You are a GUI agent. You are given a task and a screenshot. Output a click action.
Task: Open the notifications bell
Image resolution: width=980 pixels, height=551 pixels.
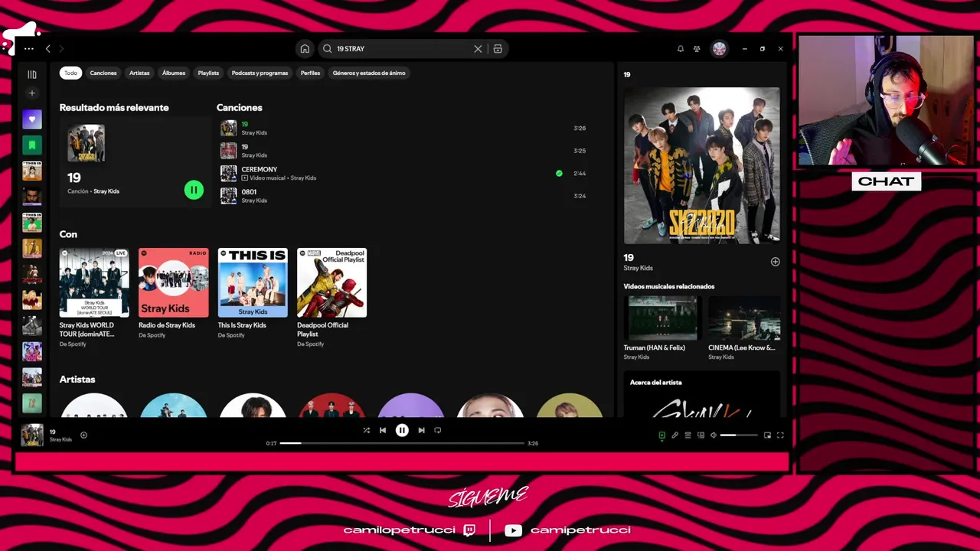click(x=680, y=48)
